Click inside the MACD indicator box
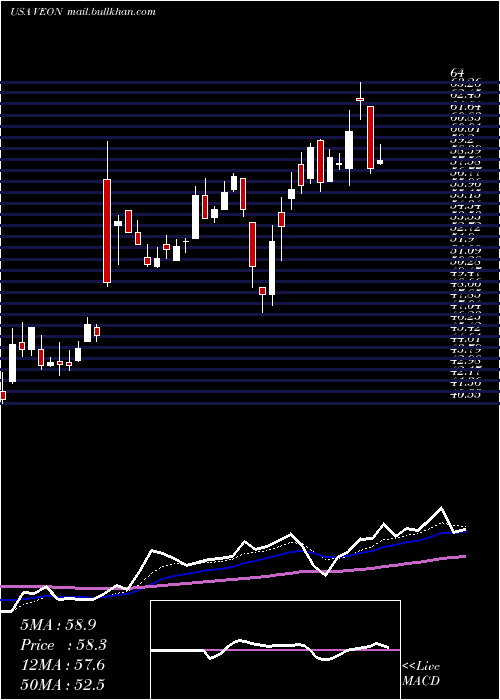The image size is (500, 700). [x=275, y=650]
